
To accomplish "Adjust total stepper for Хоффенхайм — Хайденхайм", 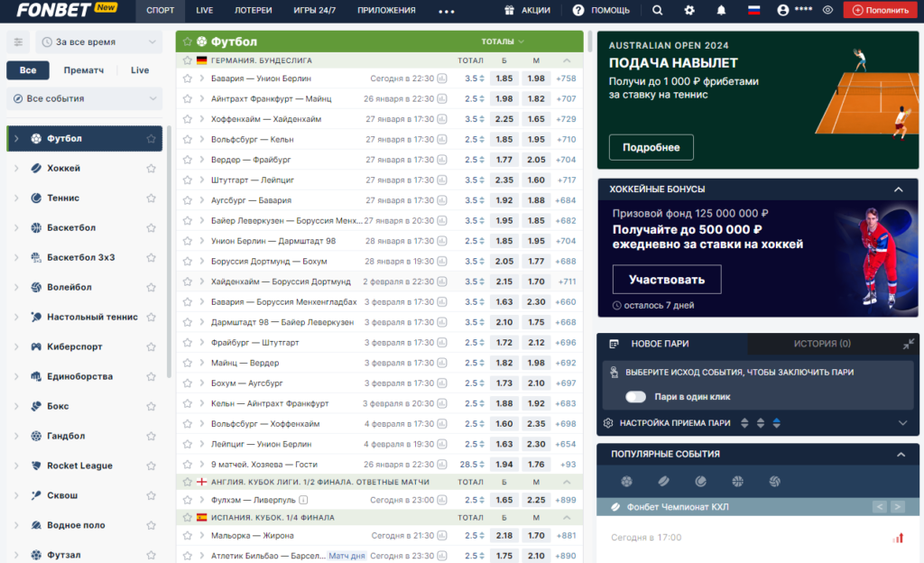I will click(482, 119).
